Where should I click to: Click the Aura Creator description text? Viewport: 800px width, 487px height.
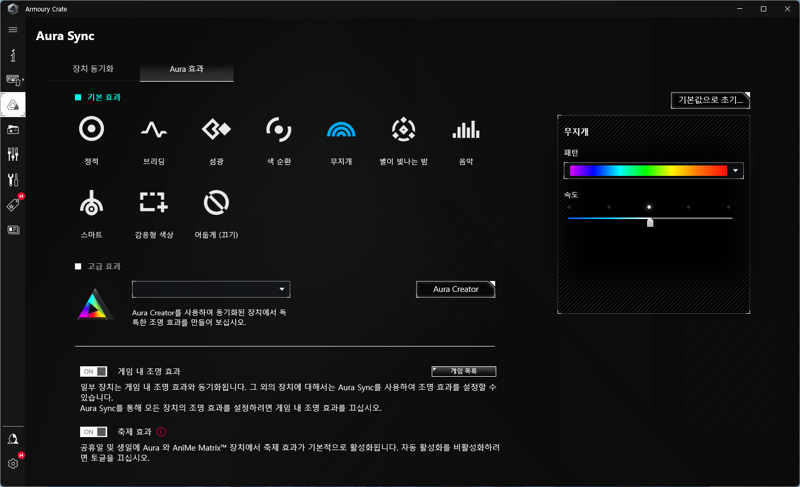(x=209, y=317)
